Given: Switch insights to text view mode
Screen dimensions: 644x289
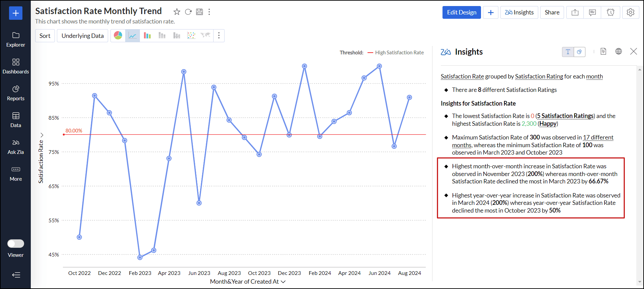Looking at the screenshot, I should pyautogui.click(x=568, y=52).
